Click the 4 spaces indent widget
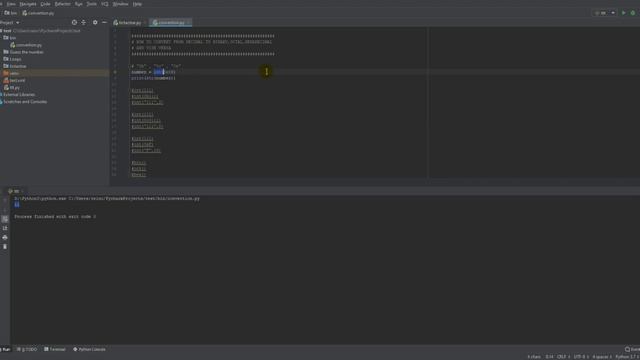640x360 pixels. coord(602,357)
